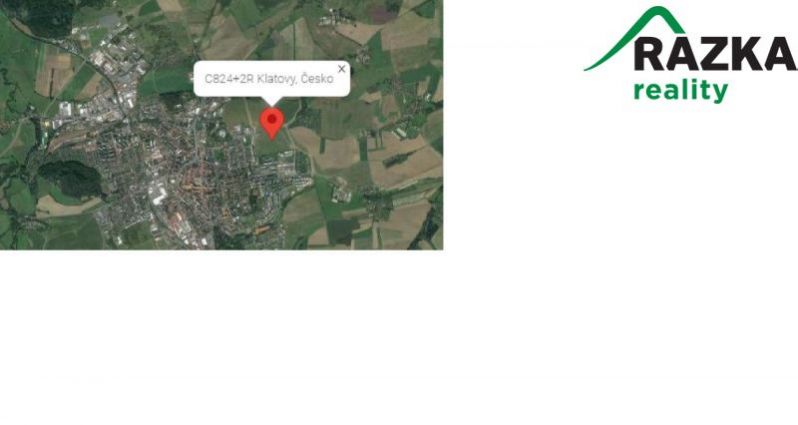Click the black "RAZKA" lettering

715,54
